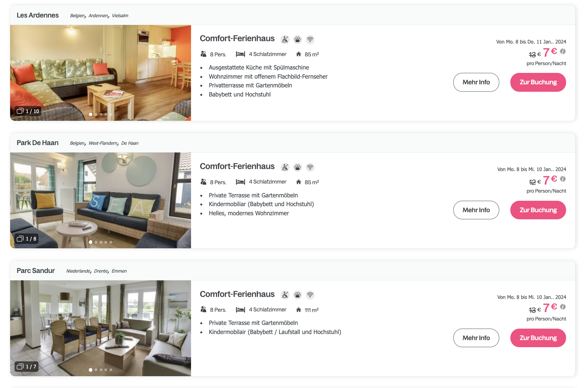
Task: Open the price info icon for Les Ardennes
Action: point(563,51)
